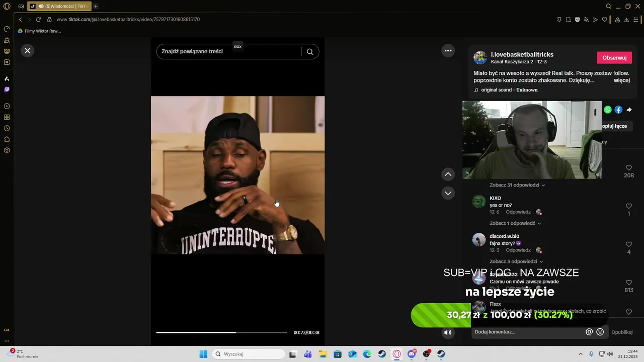Image resolution: width=644 pixels, height=362 pixels.
Task: Click the 'discord.w.bi0' username
Action: click(504, 236)
